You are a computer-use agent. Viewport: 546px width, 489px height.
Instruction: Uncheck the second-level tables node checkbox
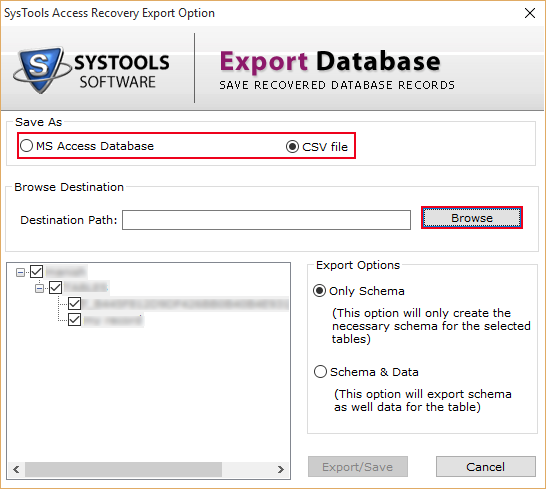click(56, 288)
